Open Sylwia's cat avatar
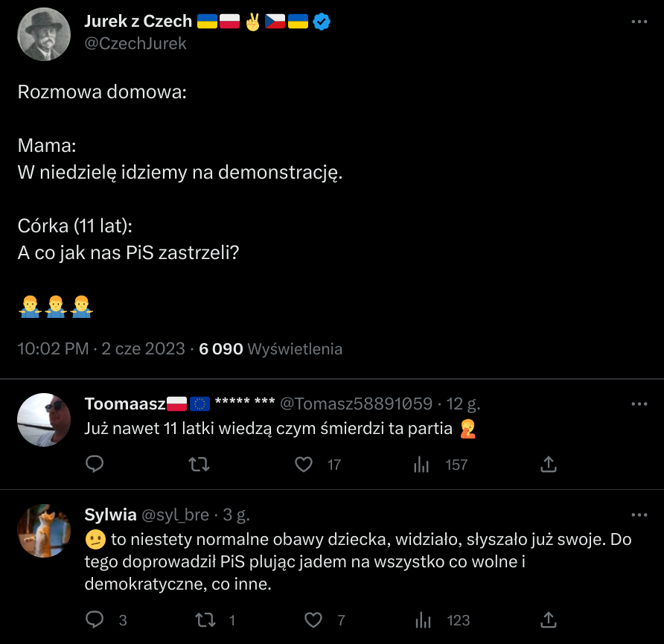 coord(43,530)
